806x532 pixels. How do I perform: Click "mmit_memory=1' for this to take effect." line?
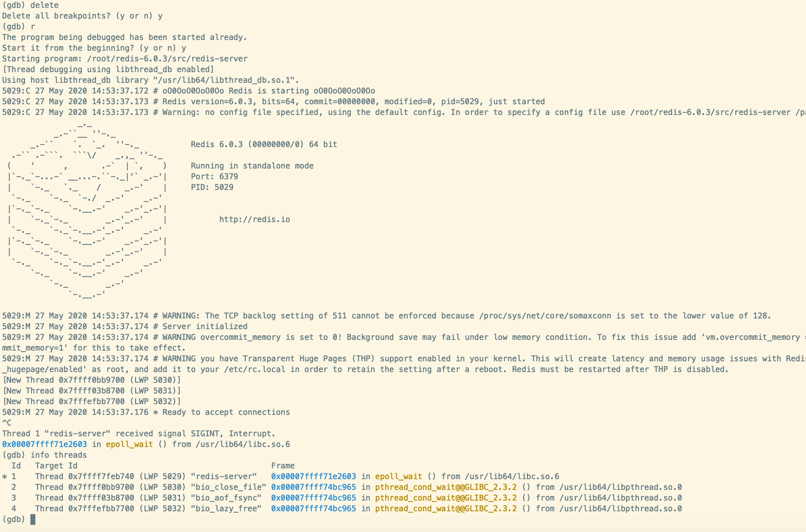point(94,348)
